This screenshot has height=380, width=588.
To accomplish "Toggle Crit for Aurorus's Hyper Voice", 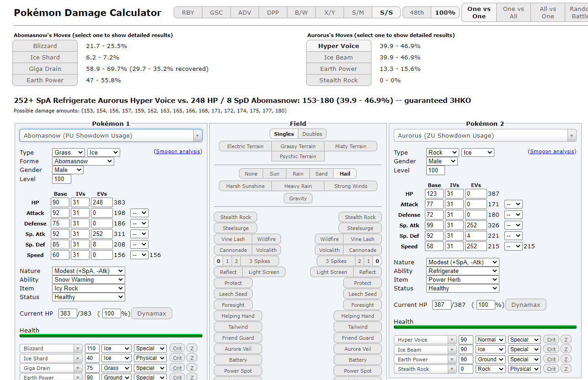I will click(x=551, y=340).
